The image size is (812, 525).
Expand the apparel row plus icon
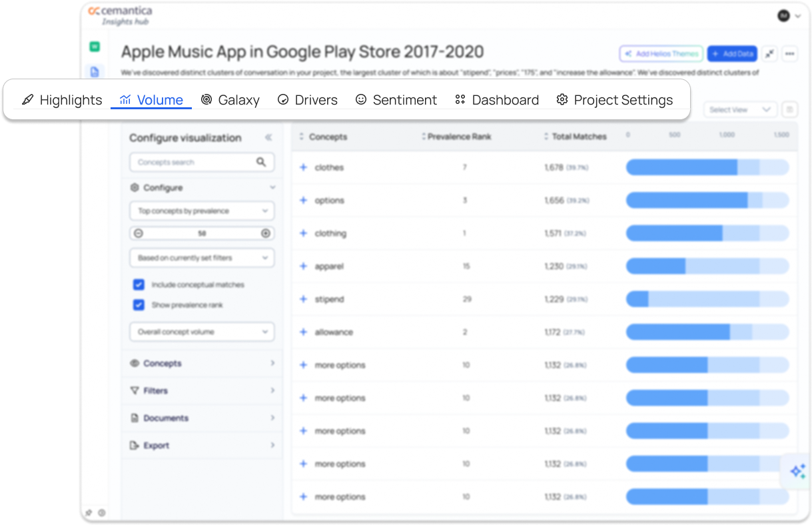303,266
